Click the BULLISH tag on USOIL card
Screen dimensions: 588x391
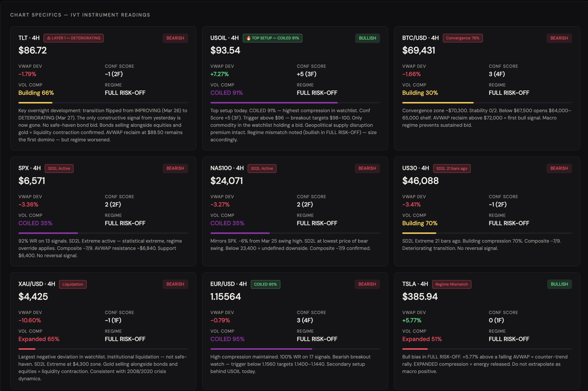click(367, 38)
